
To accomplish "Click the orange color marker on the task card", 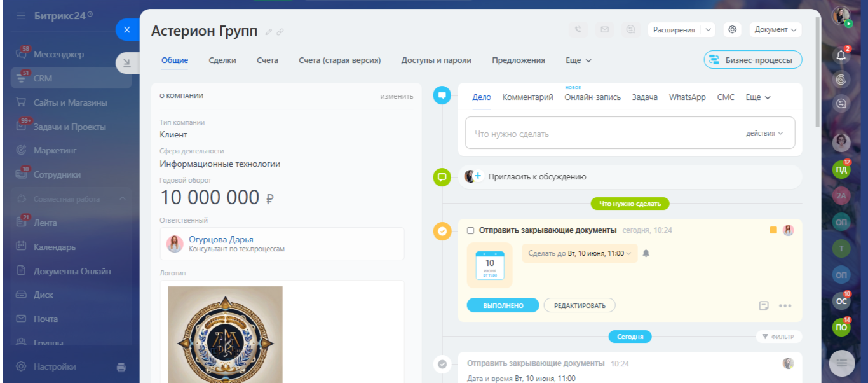I will [x=773, y=230].
